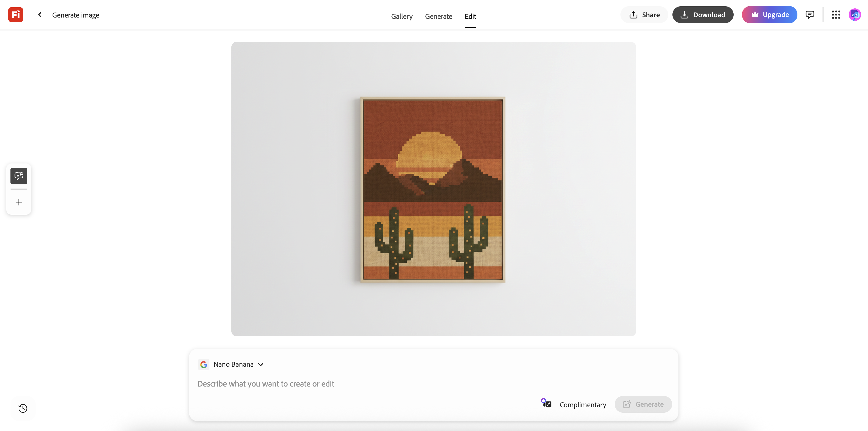This screenshot has width=868, height=431.
Task: Switch to the Generate tab
Action: pyautogui.click(x=438, y=16)
